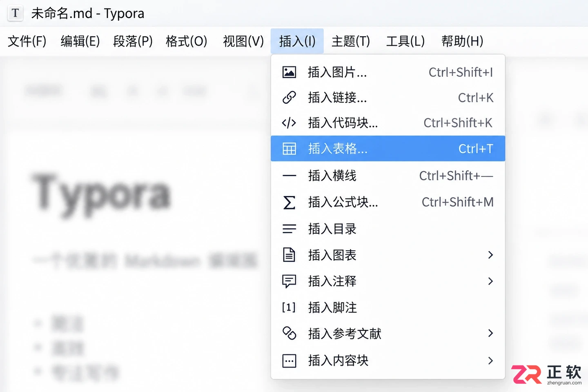Click the 未命名.md - Typora window title
The image size is (588, 392).
click(x=88, y=13)
